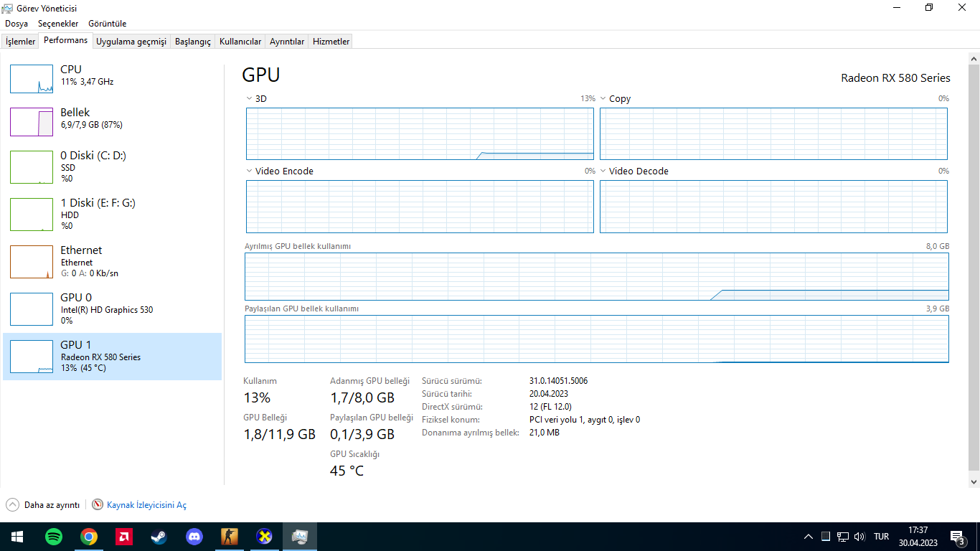Click the large 45 °C GPU temperature value
The width and height of the screenshot is (980, 551).
[x=347, y=471]
